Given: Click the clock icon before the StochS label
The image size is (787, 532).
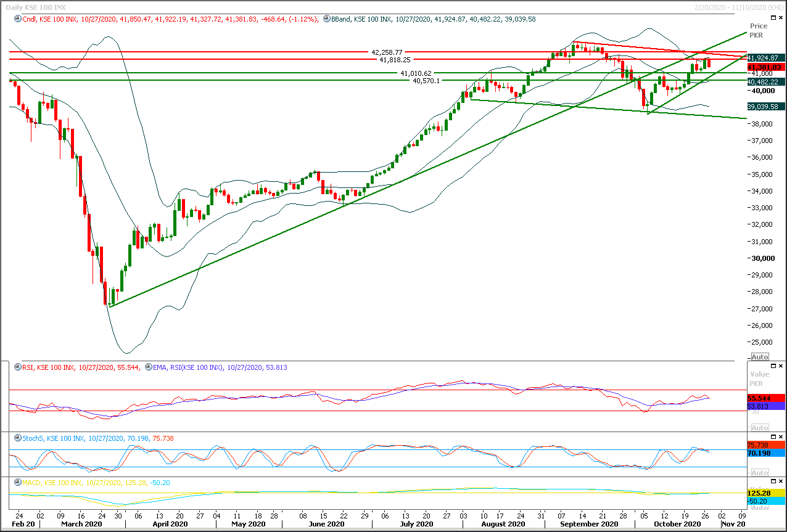Looking at the screenshot, I should 17,438.
